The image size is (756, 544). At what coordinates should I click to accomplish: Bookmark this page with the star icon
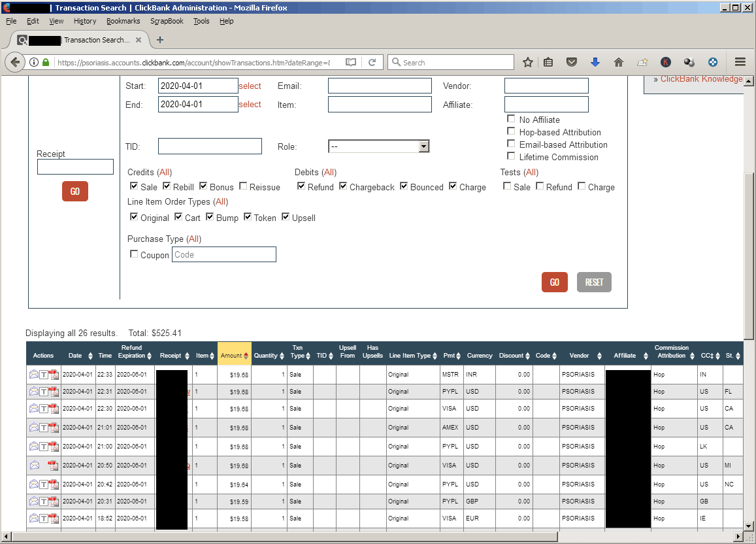pyautogui.click(x=528, y=62)
